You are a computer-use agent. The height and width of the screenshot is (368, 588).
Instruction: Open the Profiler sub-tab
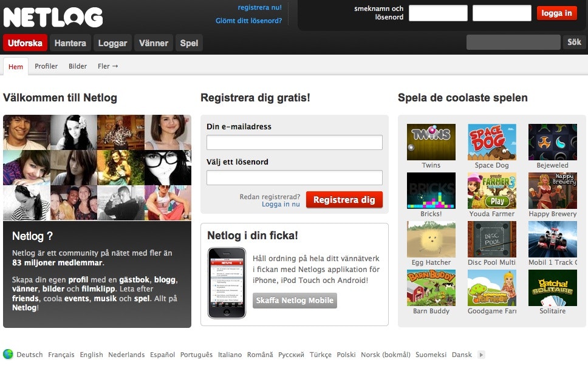pyautogui.click(x=46, y=66)
